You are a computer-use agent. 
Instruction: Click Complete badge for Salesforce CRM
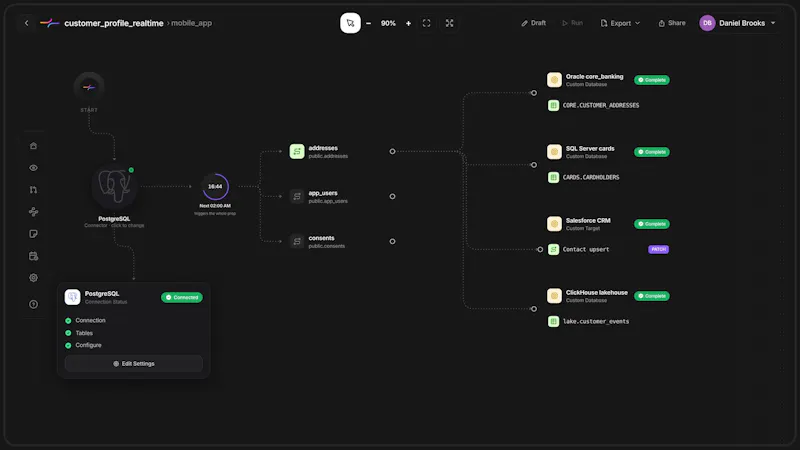point(652,224)
